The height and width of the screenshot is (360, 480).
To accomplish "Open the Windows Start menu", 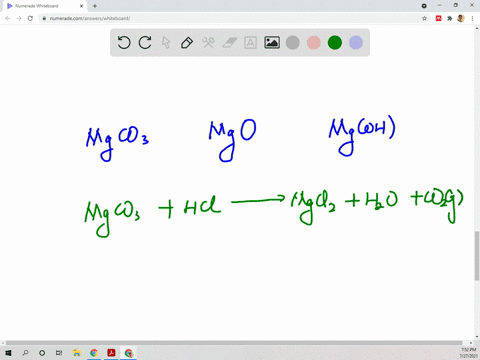I will 8,353.
